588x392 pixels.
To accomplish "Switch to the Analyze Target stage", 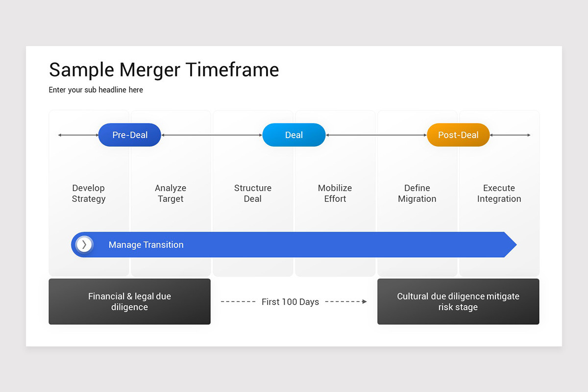I will pos(171,193).
